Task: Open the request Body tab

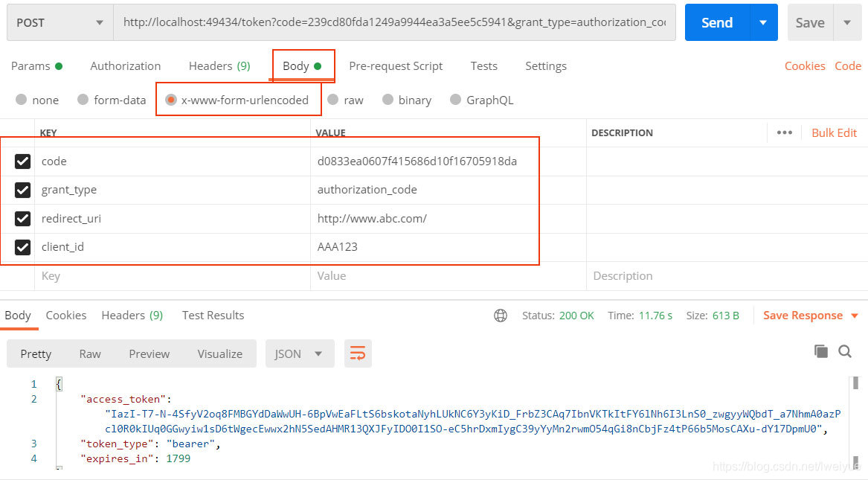Action: tap(302, 66)
